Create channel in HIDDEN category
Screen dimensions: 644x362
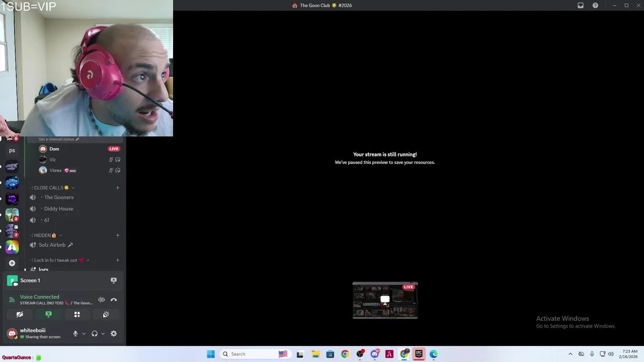coord(118,235)
